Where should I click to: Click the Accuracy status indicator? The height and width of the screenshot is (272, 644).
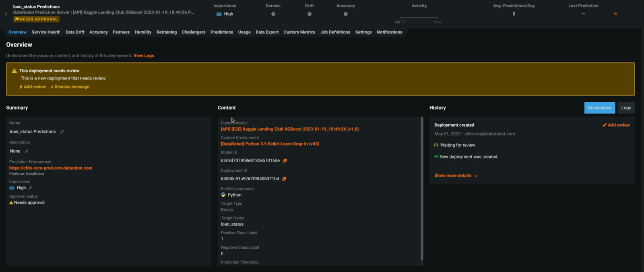pyautogui.click(x=345, y=14)
